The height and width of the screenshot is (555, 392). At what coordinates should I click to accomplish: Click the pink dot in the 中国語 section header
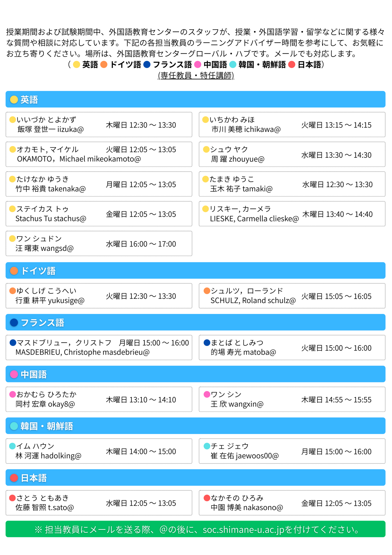click(x=14, y=374)
